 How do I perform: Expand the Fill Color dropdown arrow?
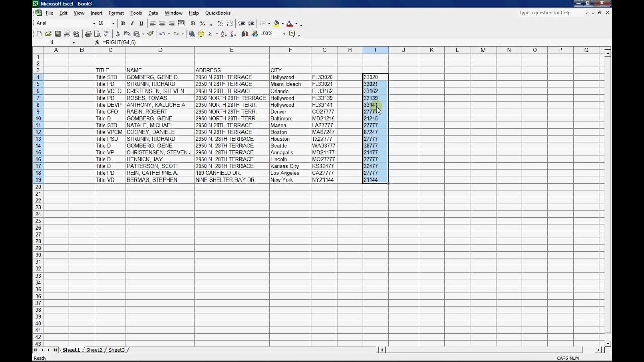tap(282, 23)
